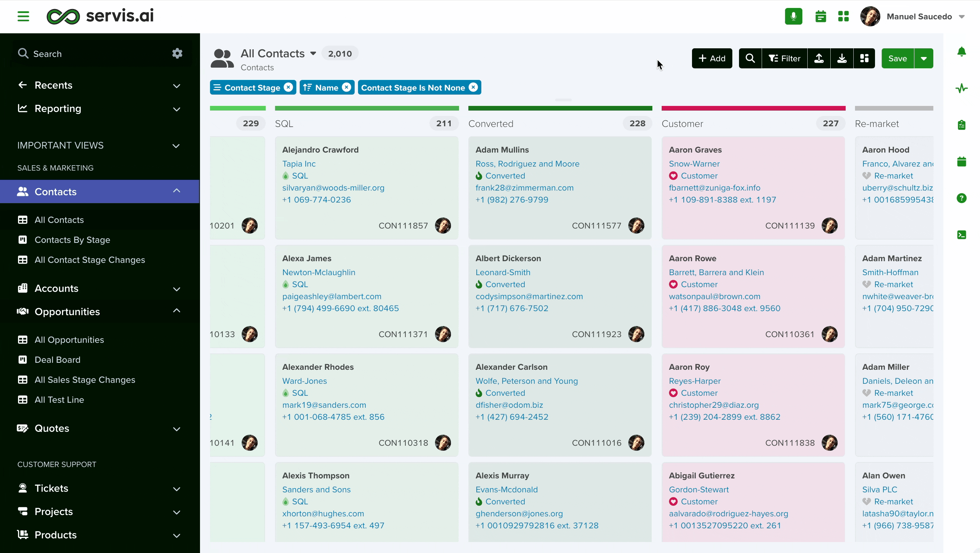Click the Save button
This screenshot has height=553, width=980.
(x=897, y=58)
